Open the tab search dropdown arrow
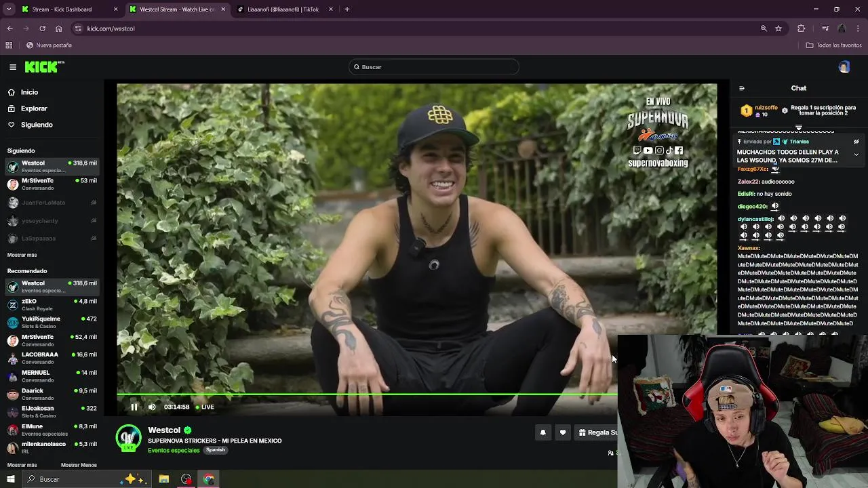 pyautogui.click(x=9, y=9)
